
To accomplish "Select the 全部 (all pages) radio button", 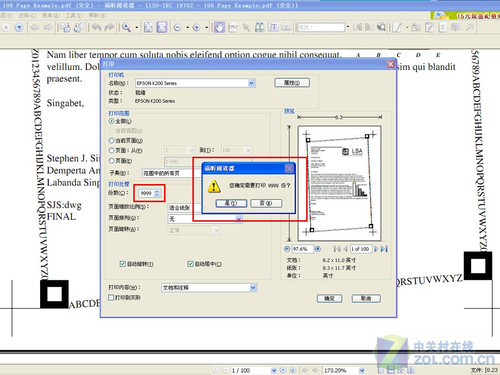I will 112,121.
